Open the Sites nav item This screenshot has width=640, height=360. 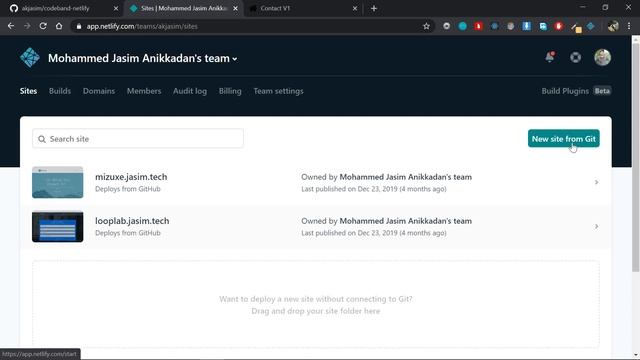[29, 91]
